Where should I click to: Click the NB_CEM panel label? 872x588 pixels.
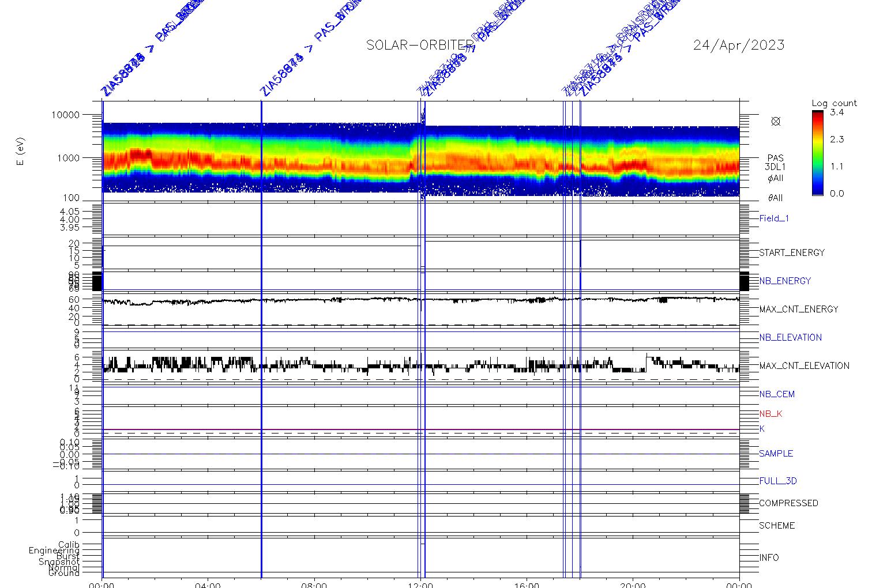coord(777,394)
